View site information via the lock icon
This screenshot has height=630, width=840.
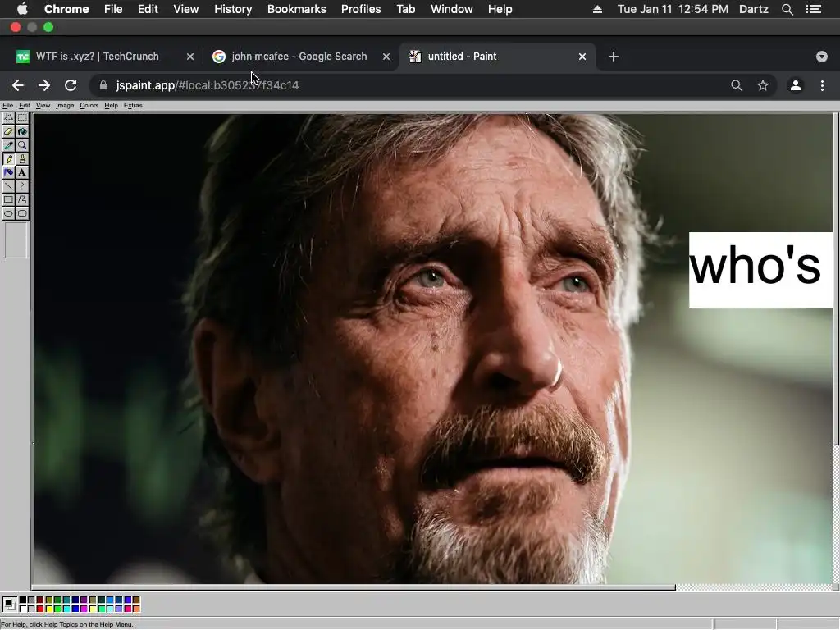pos(103,85)
